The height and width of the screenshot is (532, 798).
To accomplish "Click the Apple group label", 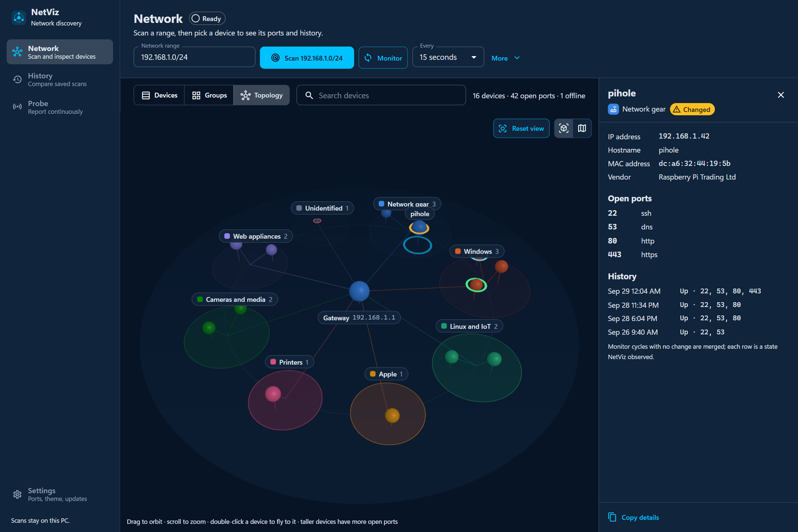I will pyautogui.click(x=386, y=374).
